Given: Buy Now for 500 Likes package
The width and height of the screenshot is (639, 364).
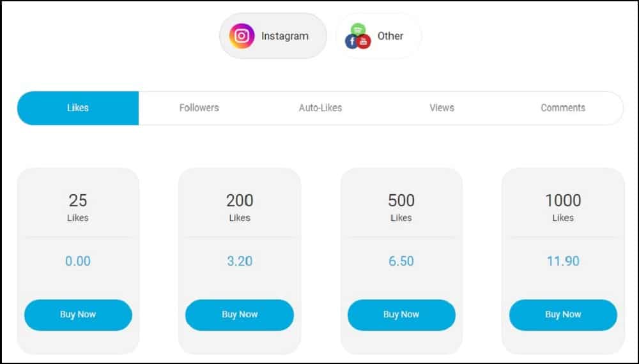Looking at the screenshot, I should [x=401, y=315].
